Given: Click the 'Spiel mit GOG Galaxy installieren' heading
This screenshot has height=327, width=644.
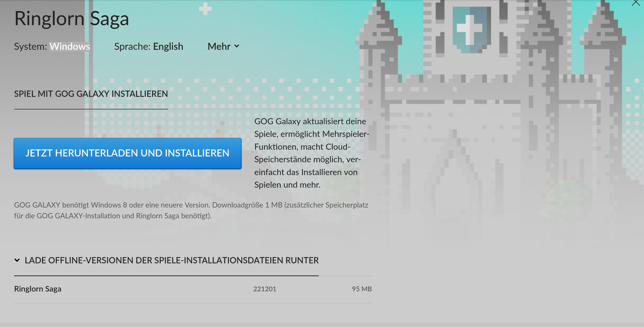Looking at the screenshot, I should coord(91,94).
